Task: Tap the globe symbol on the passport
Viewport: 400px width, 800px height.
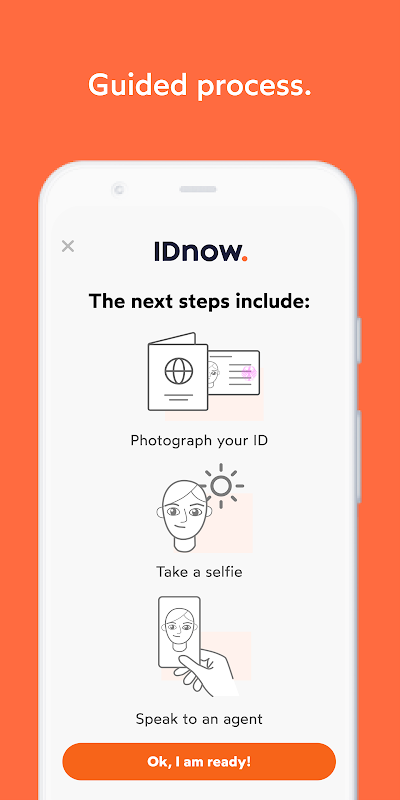Action: 179,370
